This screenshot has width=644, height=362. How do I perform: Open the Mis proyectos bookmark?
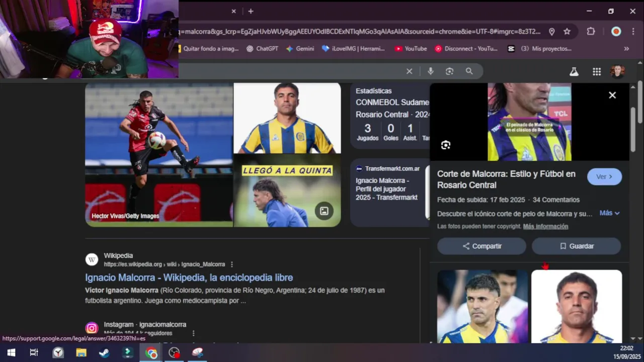(539, 49)
